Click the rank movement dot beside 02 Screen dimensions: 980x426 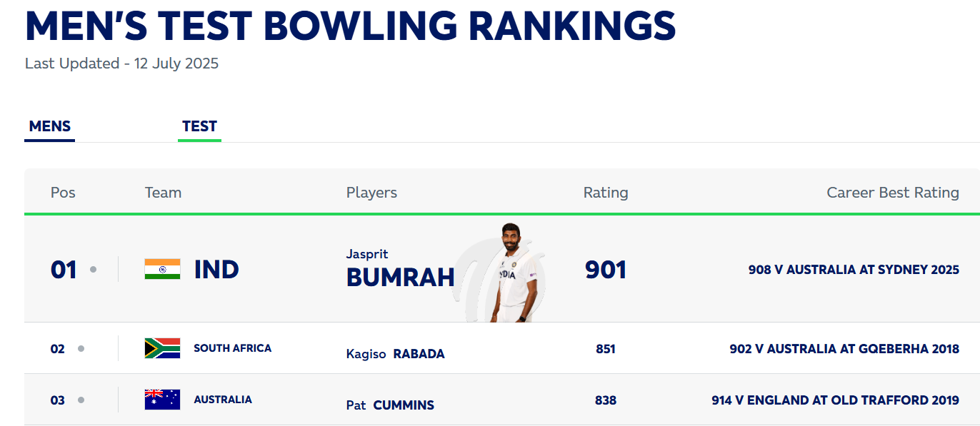pos(81,349)
